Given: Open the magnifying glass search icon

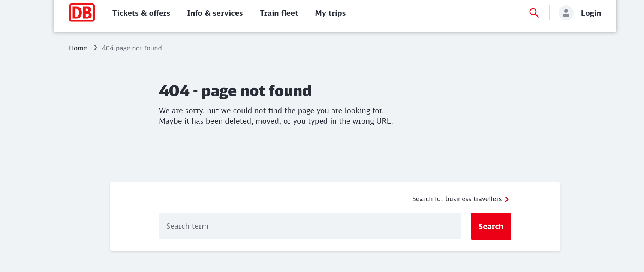Looking at the screenshot, I should point(534,13).
